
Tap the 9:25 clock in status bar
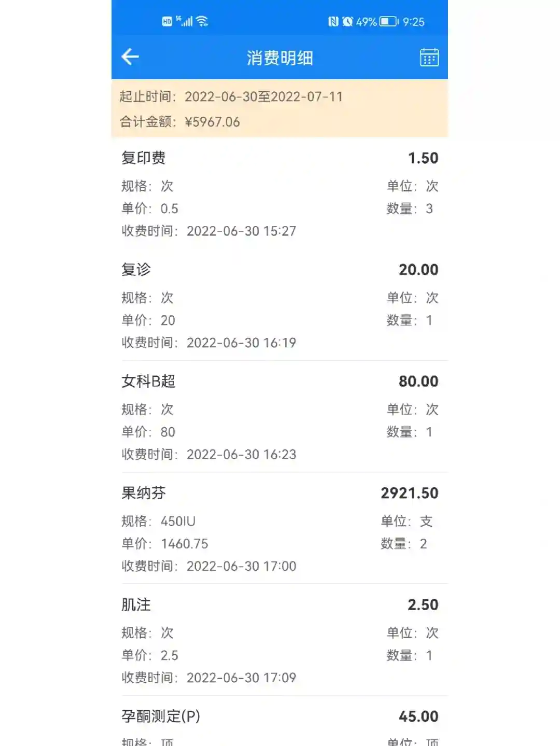click(413, 22)
